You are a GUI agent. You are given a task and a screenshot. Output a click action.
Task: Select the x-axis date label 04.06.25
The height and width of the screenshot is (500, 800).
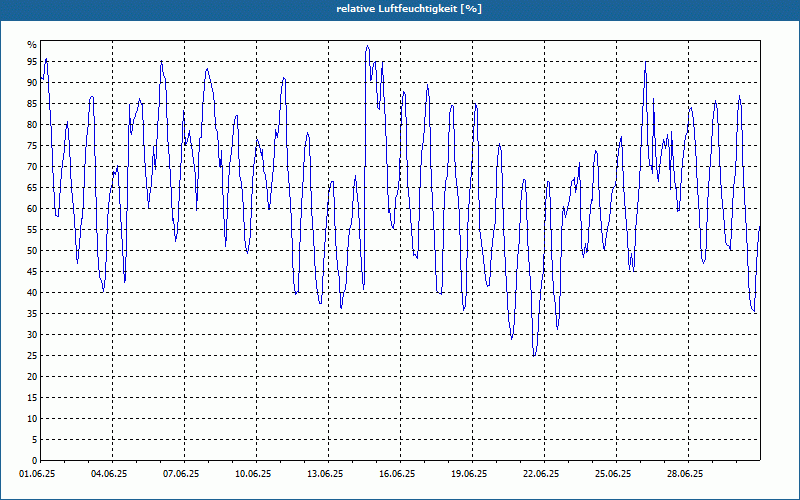click(109, 474)
